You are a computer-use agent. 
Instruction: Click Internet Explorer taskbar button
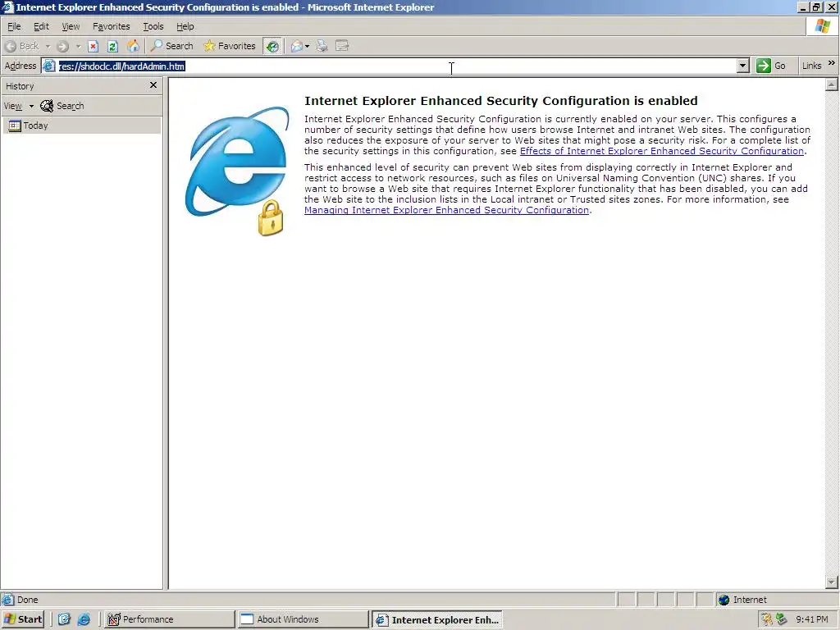tap(437, 619)
